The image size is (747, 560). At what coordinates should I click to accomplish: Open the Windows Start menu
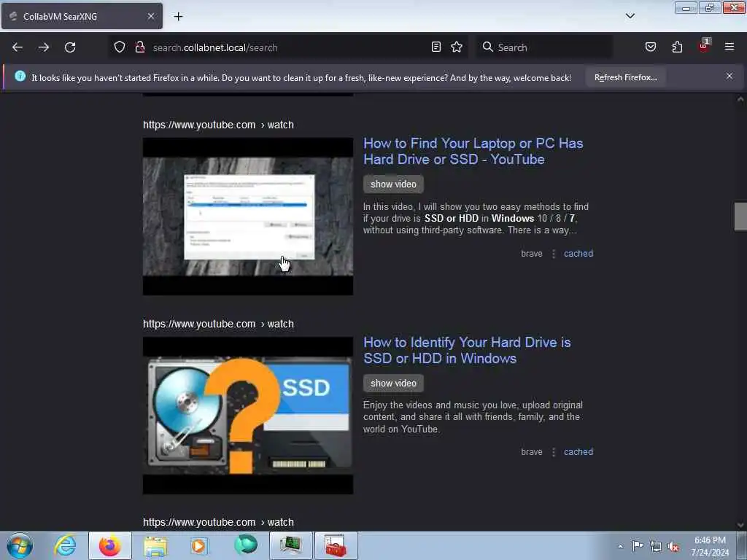point(20,545)
